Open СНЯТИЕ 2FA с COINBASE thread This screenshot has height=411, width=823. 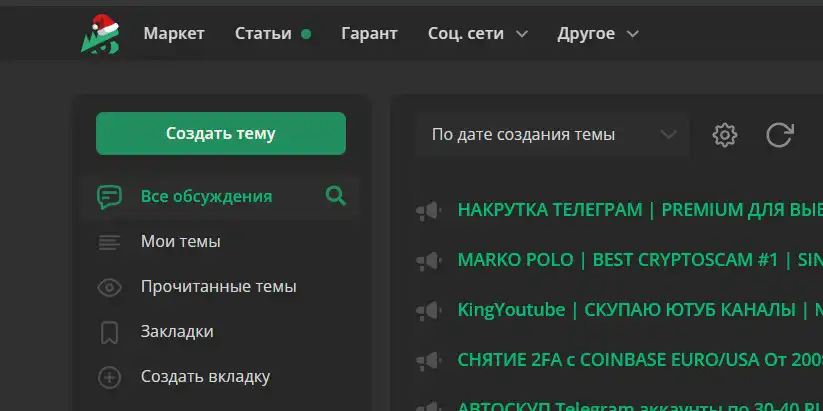(640, 360)
